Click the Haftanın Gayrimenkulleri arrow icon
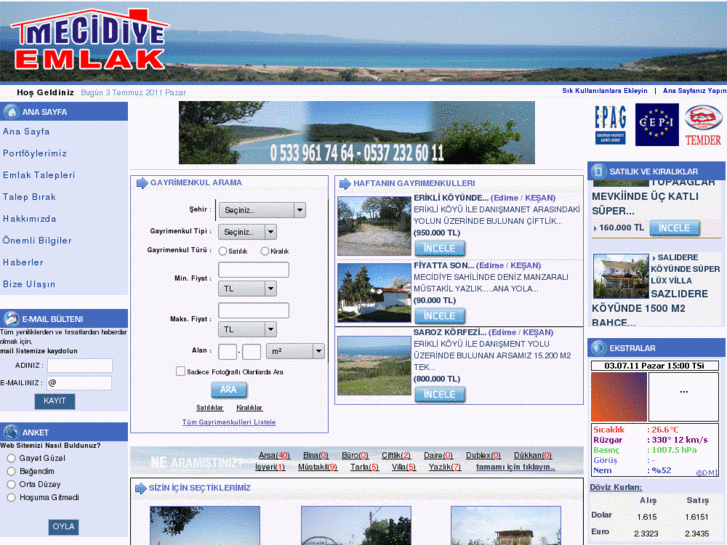Screen dimensions: 727x545 (x=345, y=184)
